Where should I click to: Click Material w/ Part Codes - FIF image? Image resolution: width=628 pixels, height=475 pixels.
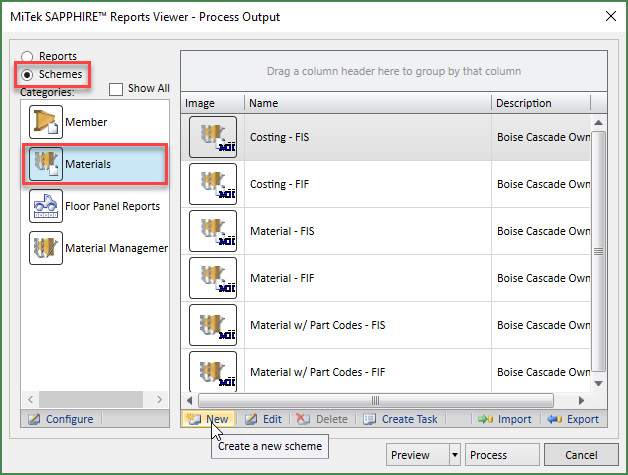213,372
